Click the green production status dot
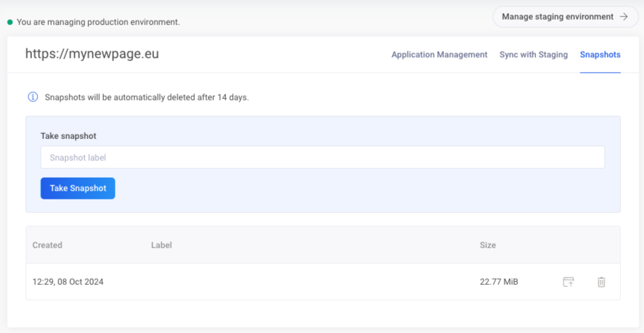This screenshot has height=333, width=644. 10,22
